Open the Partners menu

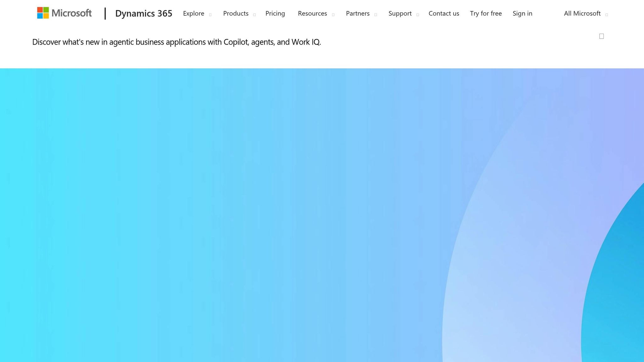(358, 13)
